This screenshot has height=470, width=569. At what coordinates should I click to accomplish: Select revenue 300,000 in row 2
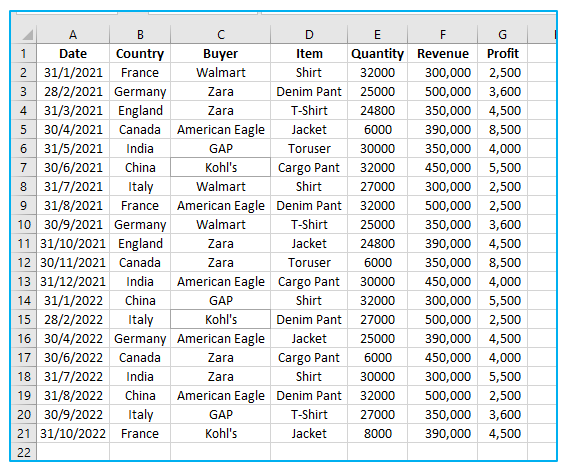click(x=443, y=73)
